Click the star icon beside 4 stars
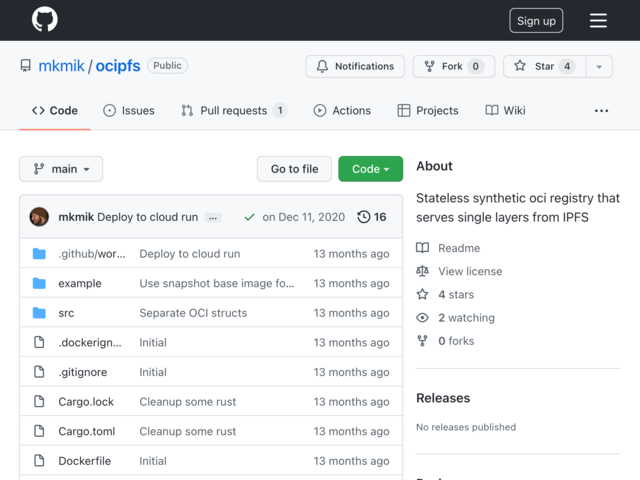This screenshot has height=480, width=640. (422, 294)
